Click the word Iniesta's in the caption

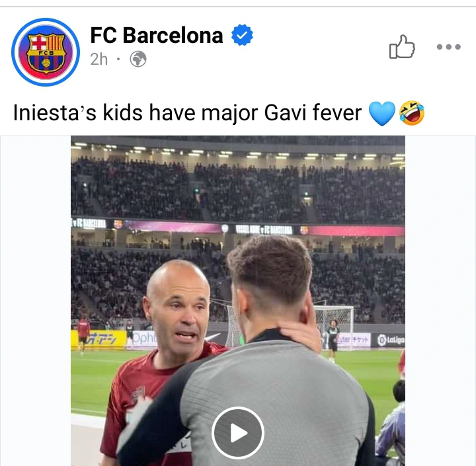pyautogui.click(x=54, y=113)
